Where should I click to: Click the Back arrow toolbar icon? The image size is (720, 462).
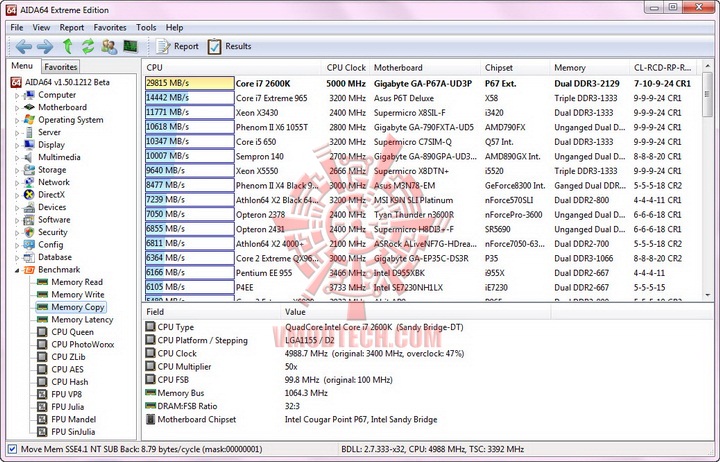coord(23,46)
